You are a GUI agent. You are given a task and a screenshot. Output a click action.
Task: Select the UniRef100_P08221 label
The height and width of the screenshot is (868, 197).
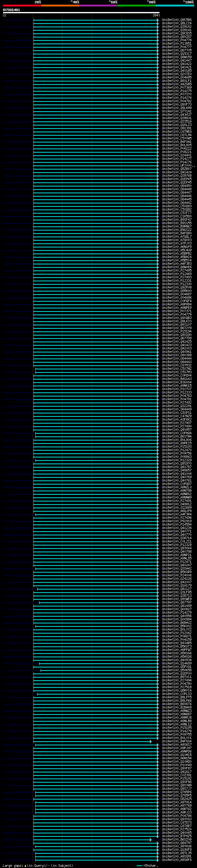[x=177, y=152]
